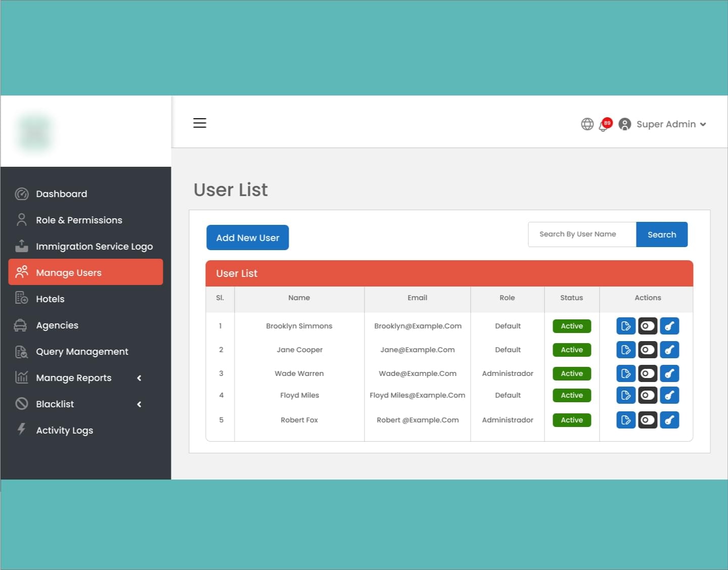Viewport: 728px width, 570px height.
Task: Click Active badge for Jane Cooper
Action: tap(572, 350)
